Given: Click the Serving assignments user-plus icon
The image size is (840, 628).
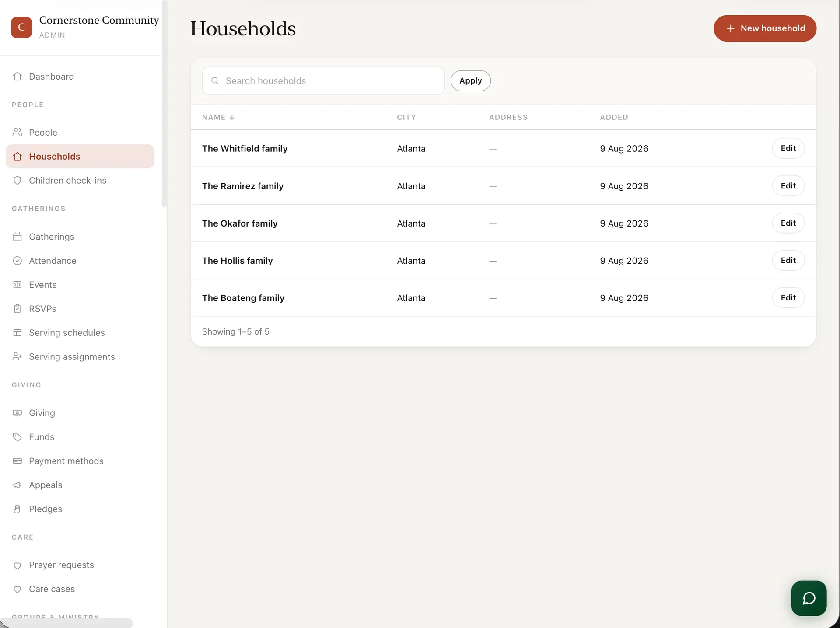Looking at the screenshot, I should (x=17, y=357).
